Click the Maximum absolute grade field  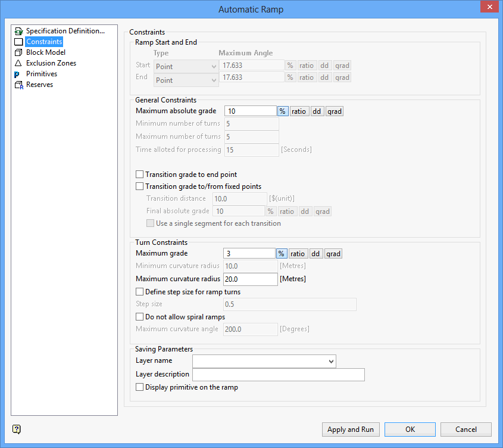click(x=251, y=111)
